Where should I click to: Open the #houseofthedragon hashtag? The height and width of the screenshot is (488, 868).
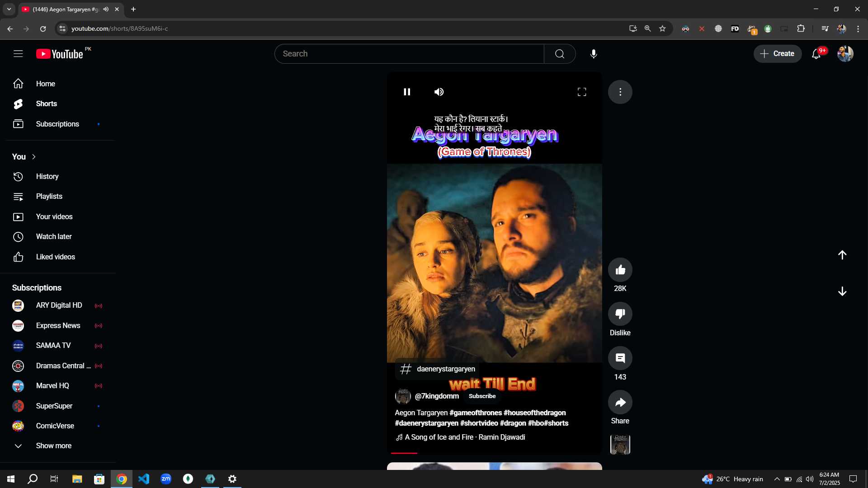coord(535,413)
